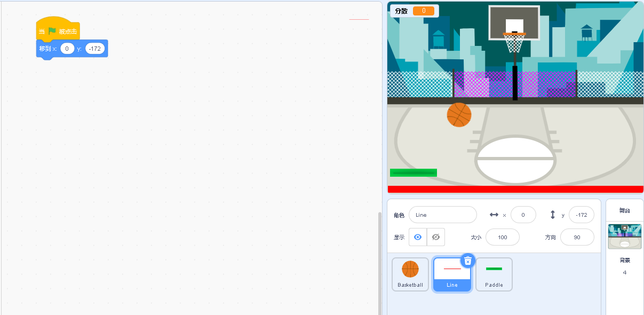
Task: Select the Paddle sprite thumbnail
Action: (x=494, y=274)
